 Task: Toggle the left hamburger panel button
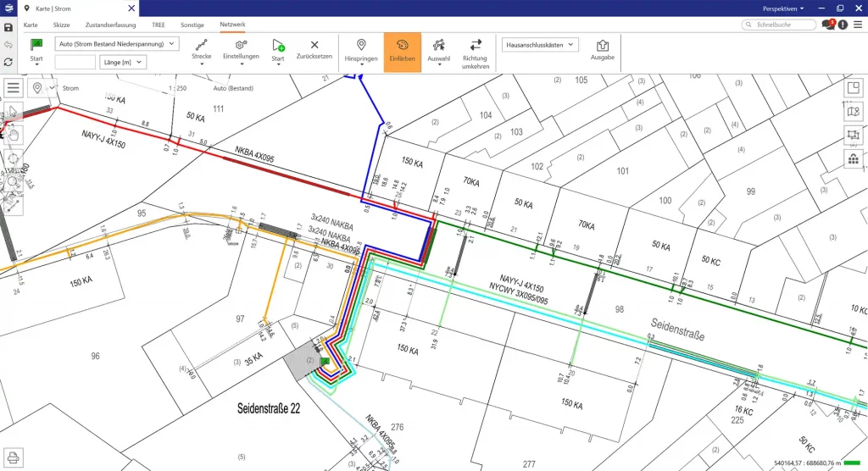(14, 88)
